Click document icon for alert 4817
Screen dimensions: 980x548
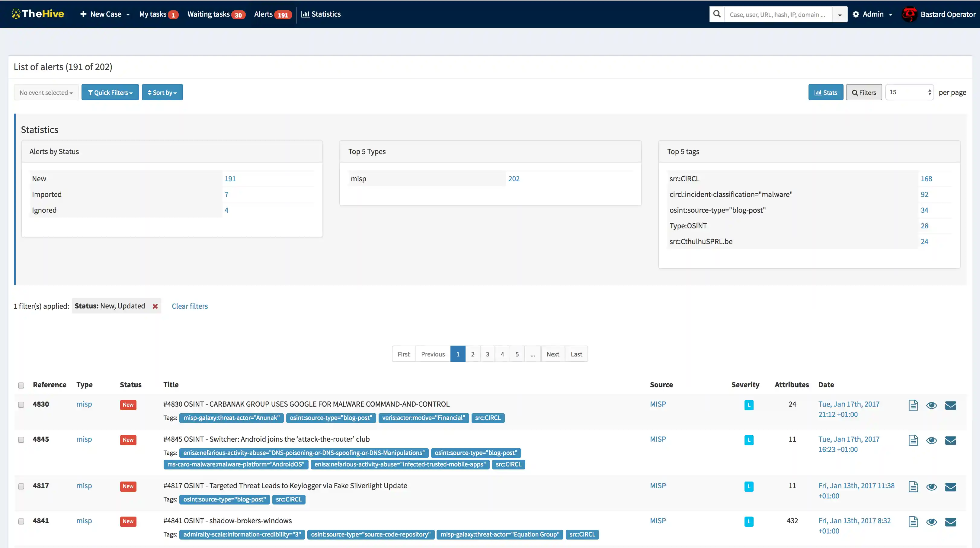coord(913,487)
